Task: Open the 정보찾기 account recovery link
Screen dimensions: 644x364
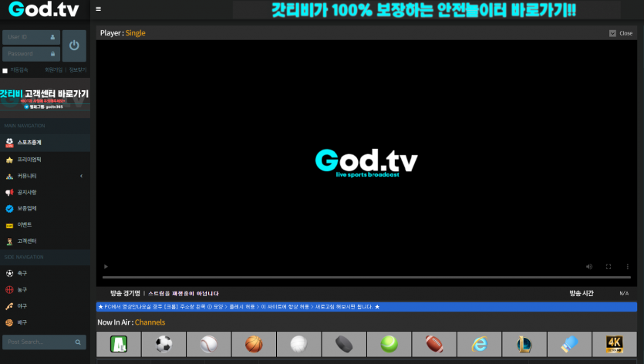Action: tap(78, 70)
